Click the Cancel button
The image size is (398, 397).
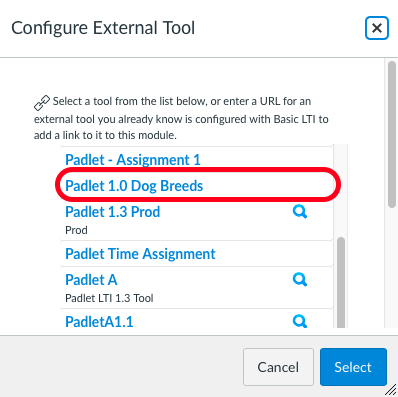coord(278,367)
